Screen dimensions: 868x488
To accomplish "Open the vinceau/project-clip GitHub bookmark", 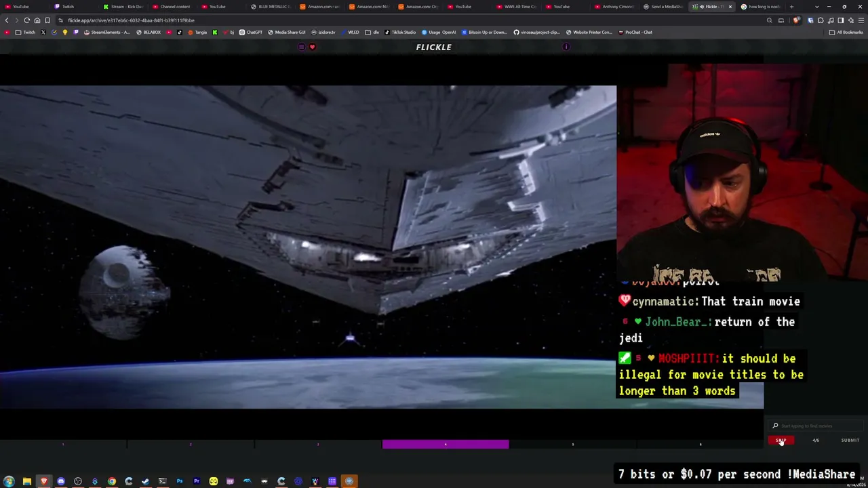I will [x=536, y=32].
